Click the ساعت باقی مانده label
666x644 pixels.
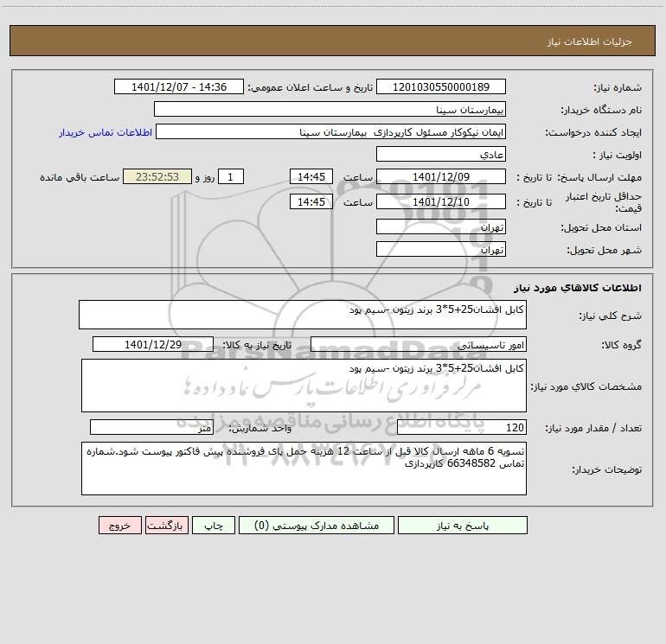80,177
